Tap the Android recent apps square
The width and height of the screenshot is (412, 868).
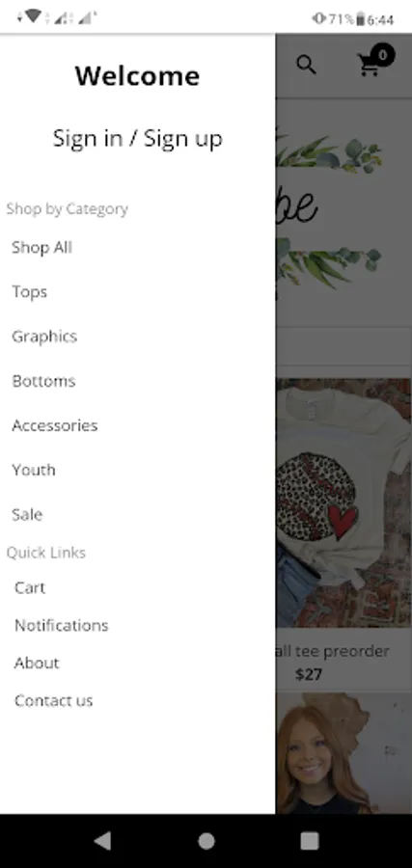coord(310,841)
